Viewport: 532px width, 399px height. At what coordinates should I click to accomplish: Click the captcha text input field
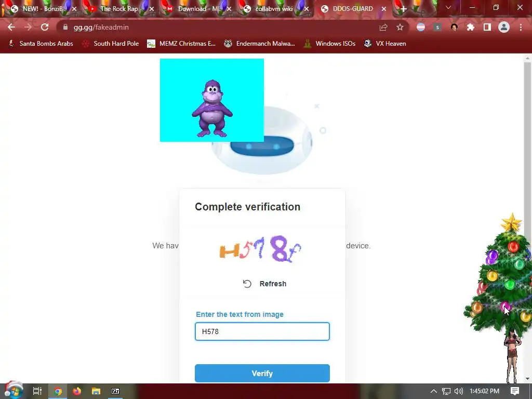pyautogui.click(x=262, y=331)
